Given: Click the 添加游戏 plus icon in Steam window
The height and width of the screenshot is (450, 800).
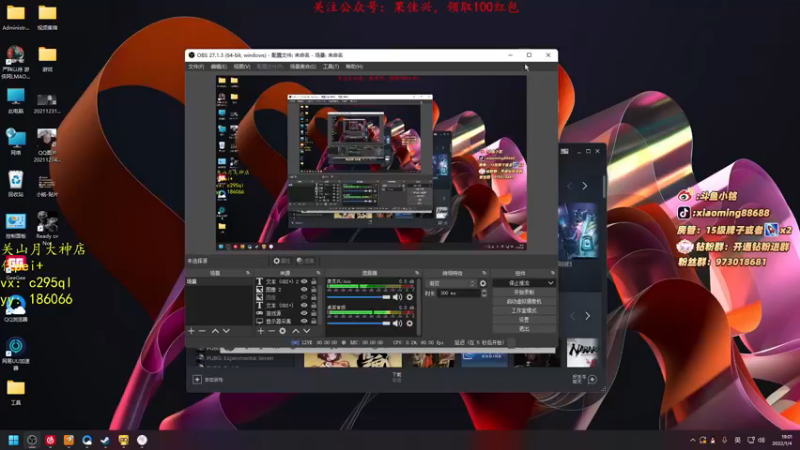Looking at the screenshot, I should click(197, 380).
